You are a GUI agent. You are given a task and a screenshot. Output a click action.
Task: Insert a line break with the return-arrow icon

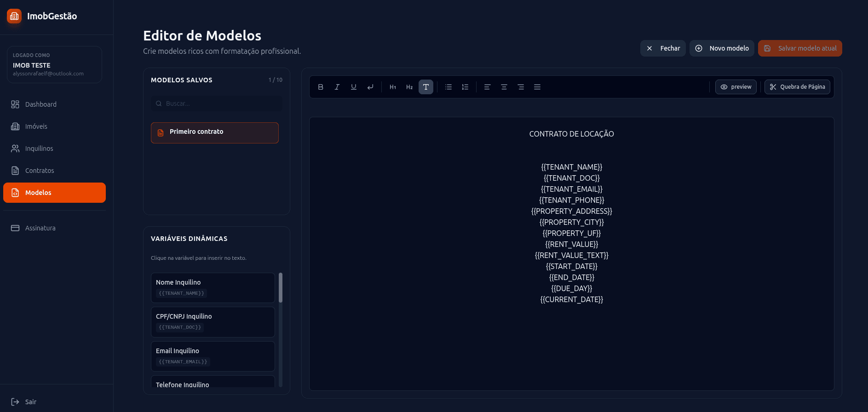370,87
